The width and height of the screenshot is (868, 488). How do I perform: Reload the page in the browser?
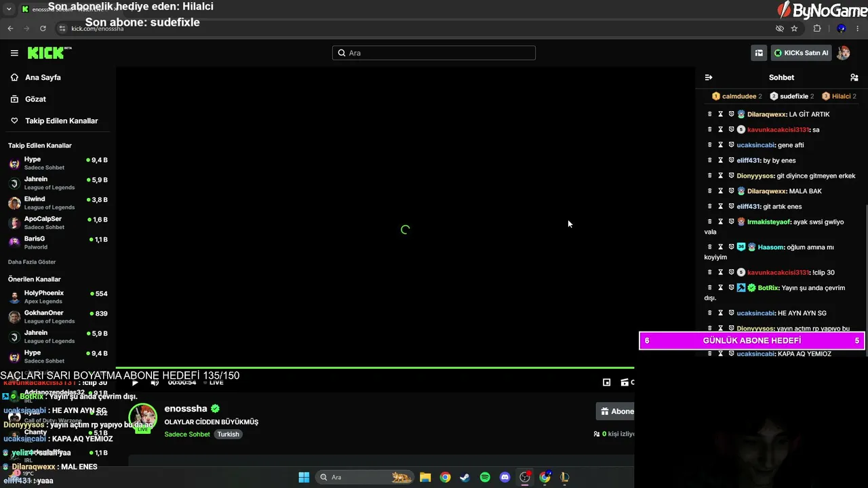43,28
